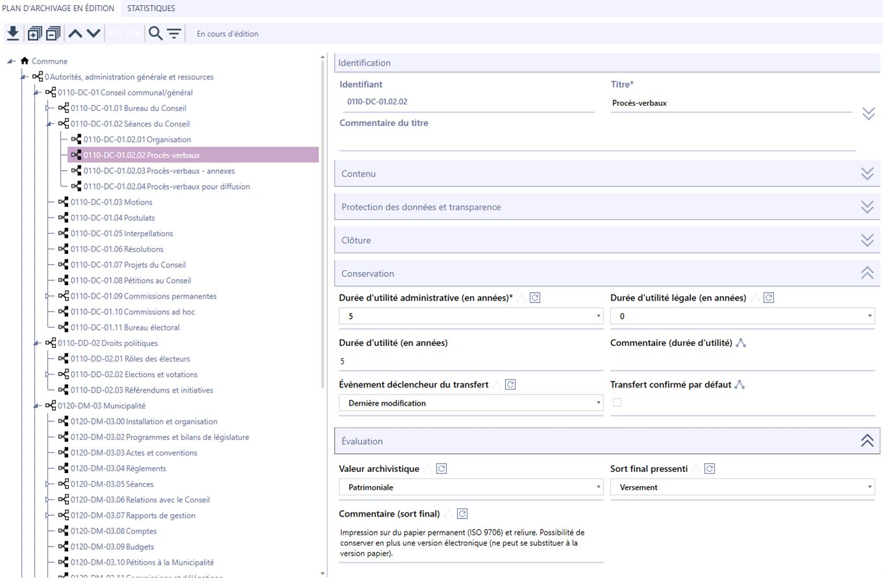Click the collapse all nodes icon

[x=53, y=33]
